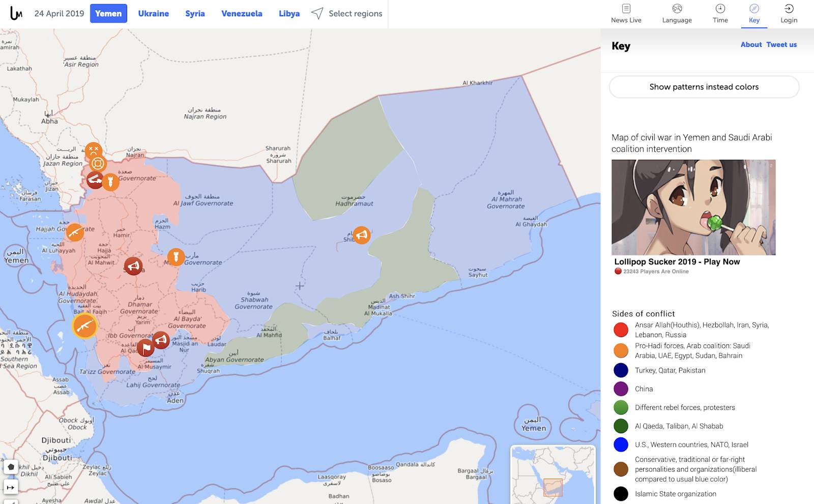
Task: Click the polygon draw tool icon
Action: coord(11,467)
